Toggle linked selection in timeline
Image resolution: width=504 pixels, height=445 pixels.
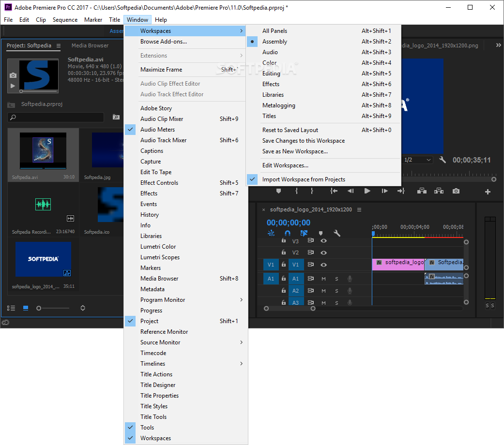(304, 233)
